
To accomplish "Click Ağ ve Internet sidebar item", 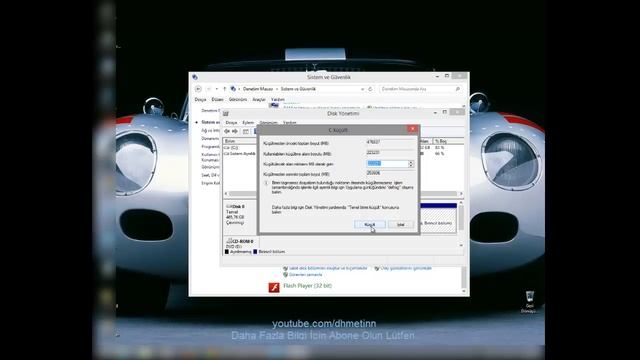I will click(210, 130).
